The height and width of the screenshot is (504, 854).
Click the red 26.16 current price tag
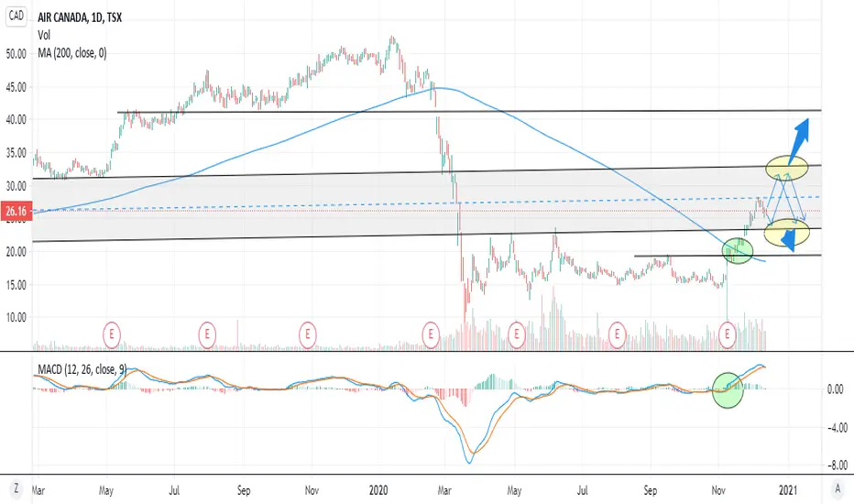tap(16, 211)
